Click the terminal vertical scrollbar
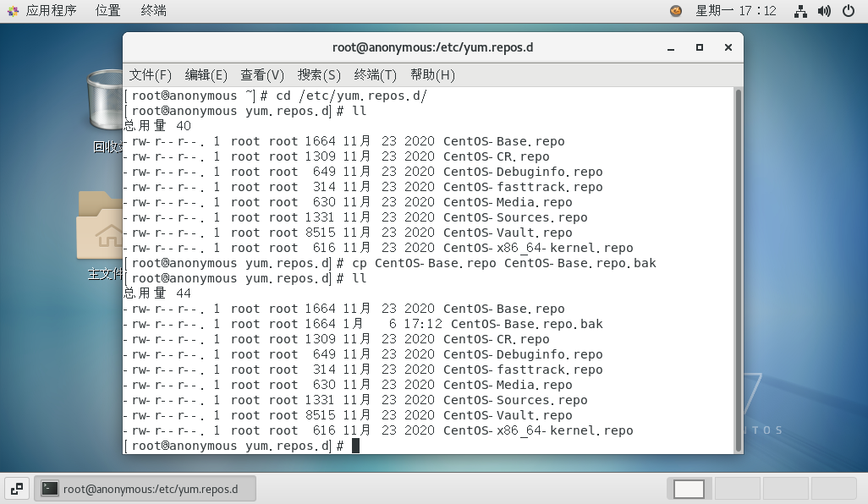Image resolution: width=868 pixels, height=504 pixels. pos(738,270)
